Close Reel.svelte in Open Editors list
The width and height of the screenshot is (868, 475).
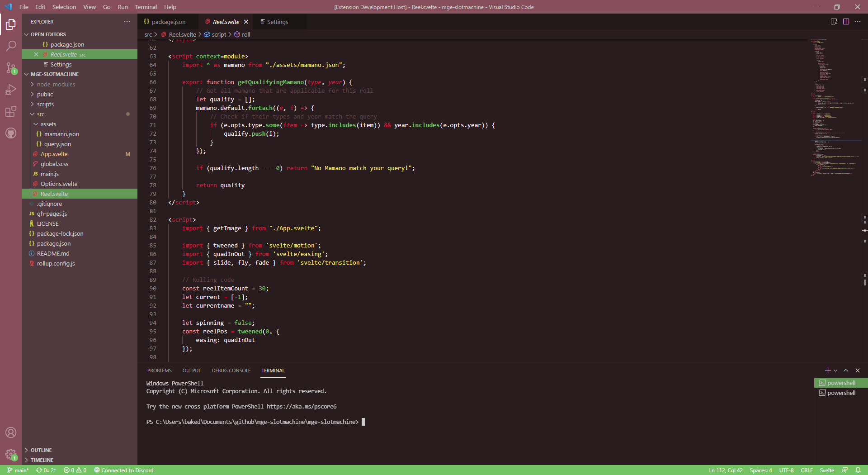tap(36, 54)
